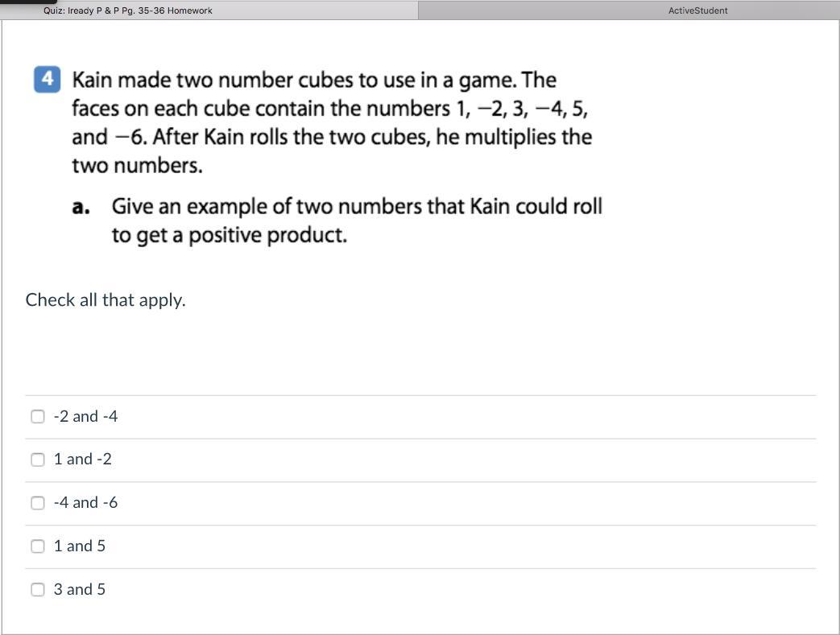Click the 'Check all that apply.' instruction text

click(x=106, y=300)
